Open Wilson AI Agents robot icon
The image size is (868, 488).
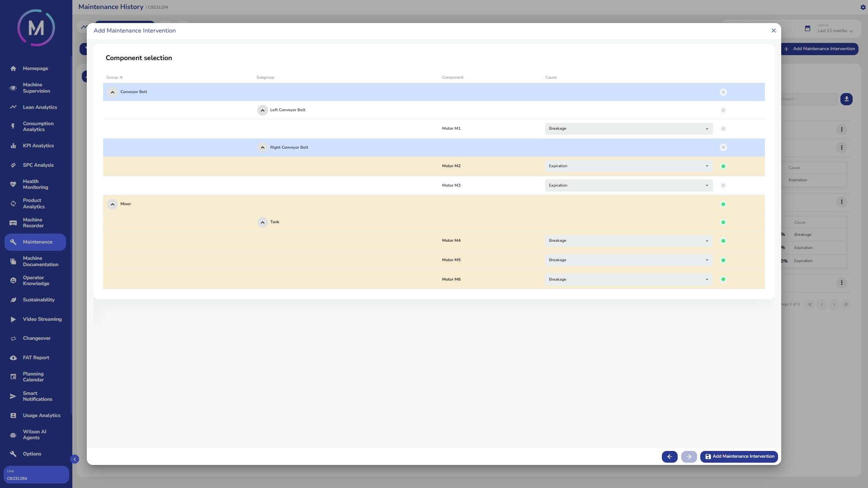coord(13,435)
